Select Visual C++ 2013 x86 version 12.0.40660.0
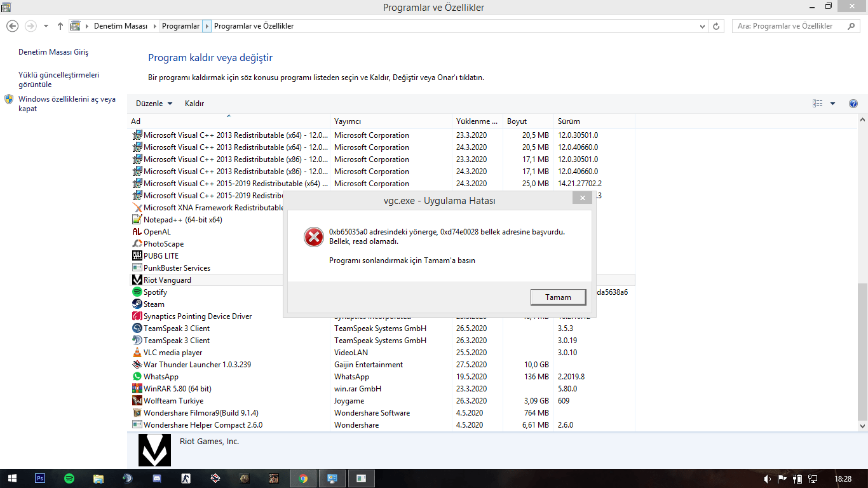 381,172
